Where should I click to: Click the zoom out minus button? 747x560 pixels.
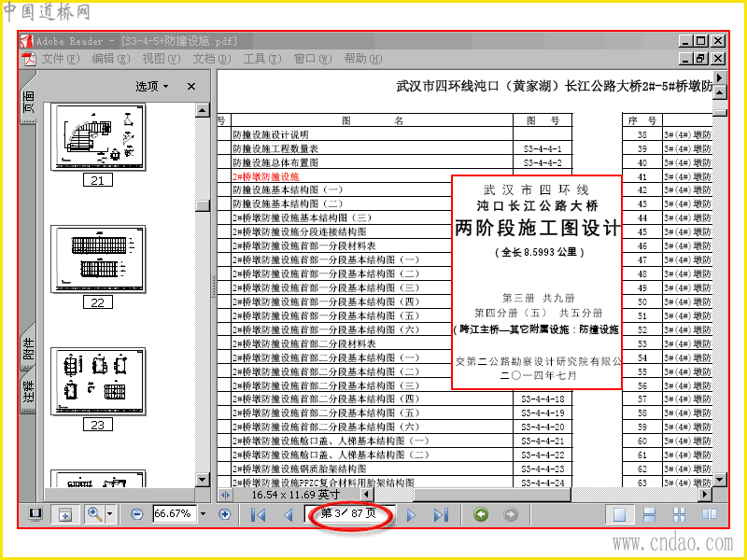(136, 514)
